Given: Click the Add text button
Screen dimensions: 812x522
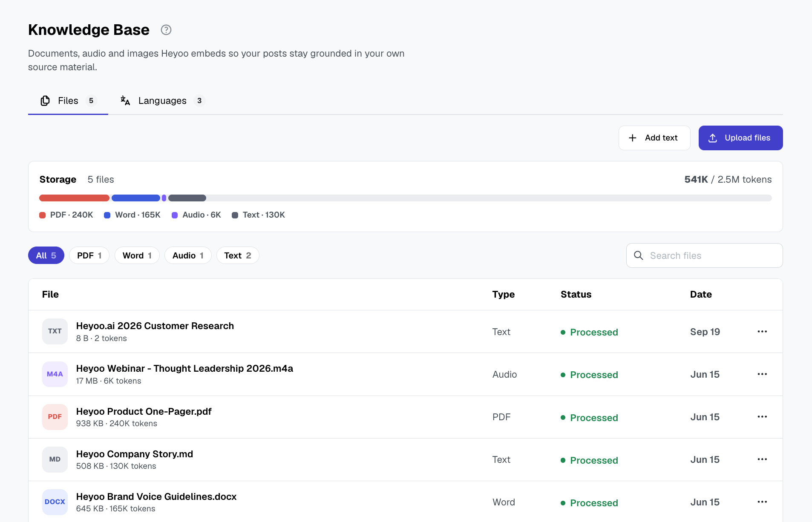Looking at the screenshot, I should click(x=654, y=138).
